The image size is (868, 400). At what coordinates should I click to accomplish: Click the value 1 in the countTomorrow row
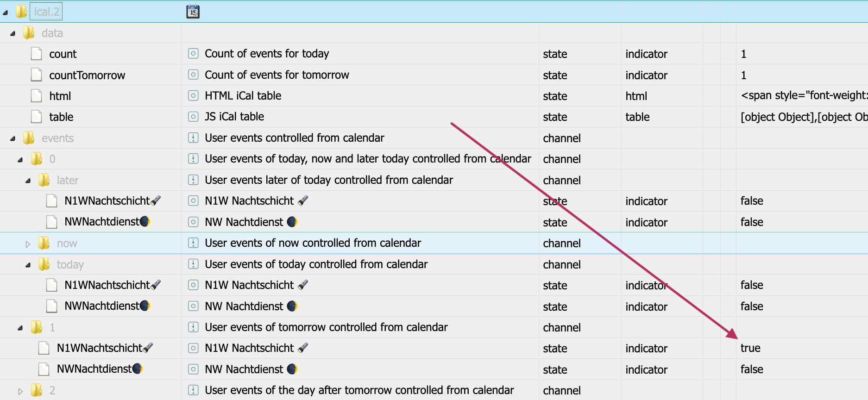click(743, 75)
